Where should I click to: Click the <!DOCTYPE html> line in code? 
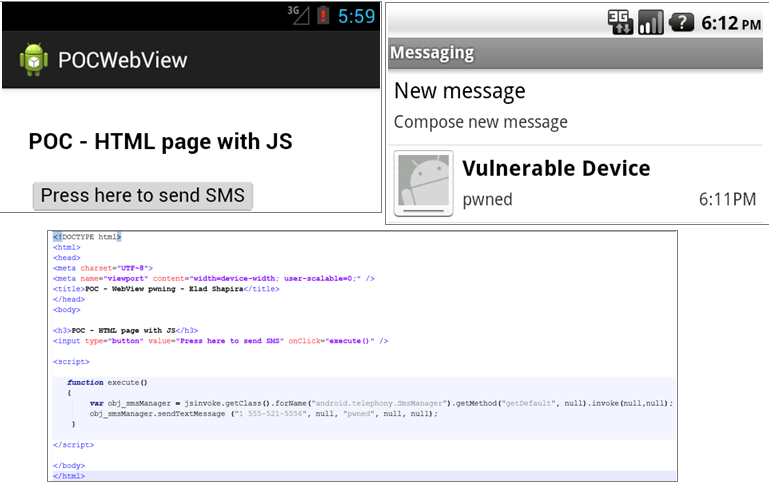(x=87, y=237)
